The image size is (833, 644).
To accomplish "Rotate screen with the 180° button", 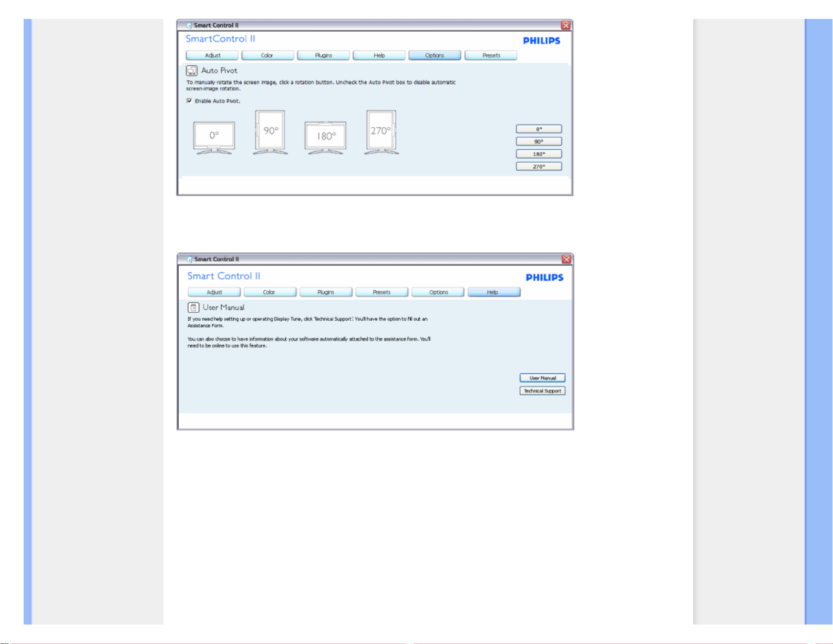I will pos(539,154).
